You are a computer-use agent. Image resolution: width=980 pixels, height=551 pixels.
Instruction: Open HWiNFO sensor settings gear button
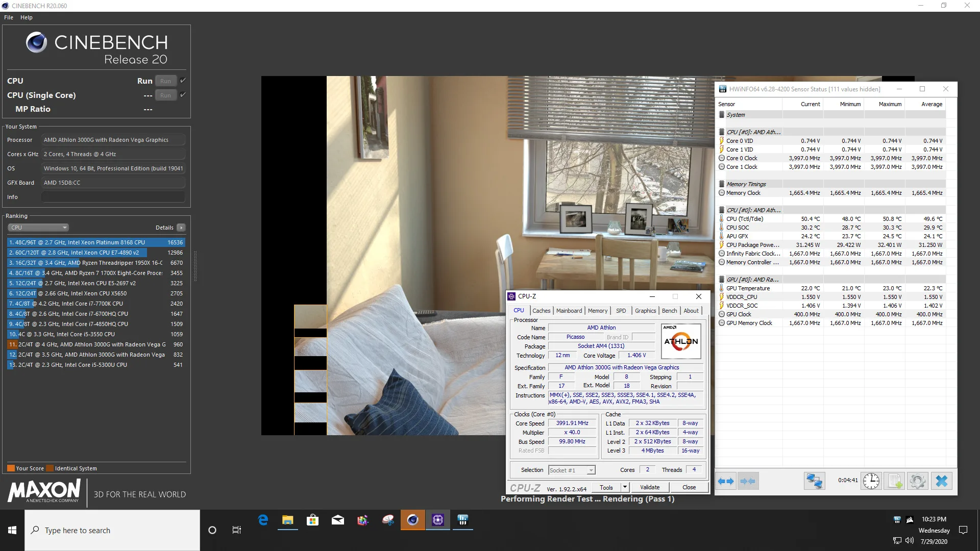(x=917, y=481)
